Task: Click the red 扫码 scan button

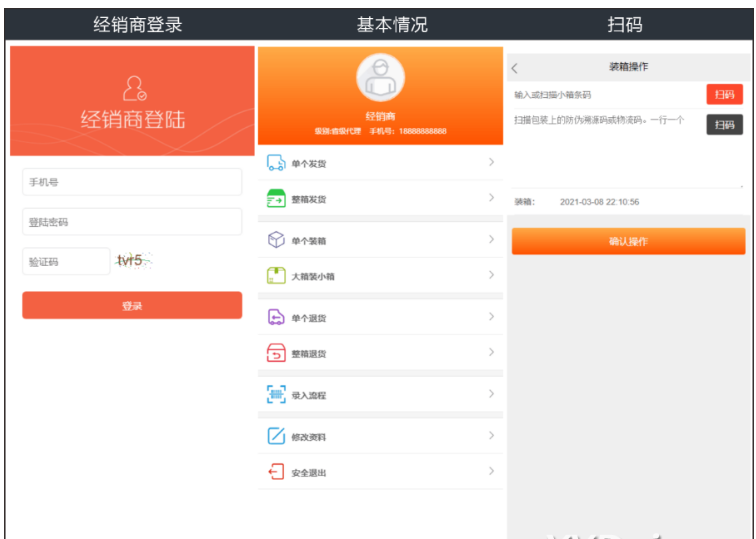Action: (x=724, y=95)
